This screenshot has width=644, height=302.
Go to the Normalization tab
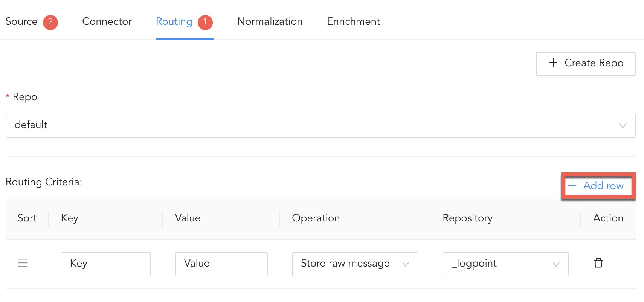[270, 22]
